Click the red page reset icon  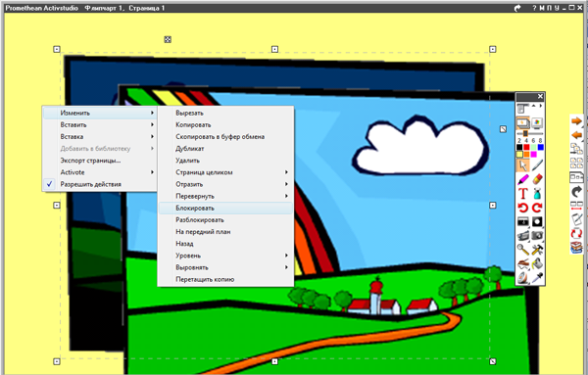click(x=577, y=234)
